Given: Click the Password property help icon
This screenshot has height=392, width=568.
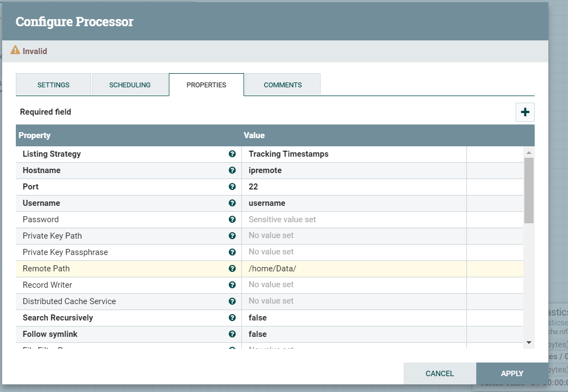Looking at the screenshot, I should 232,219.
